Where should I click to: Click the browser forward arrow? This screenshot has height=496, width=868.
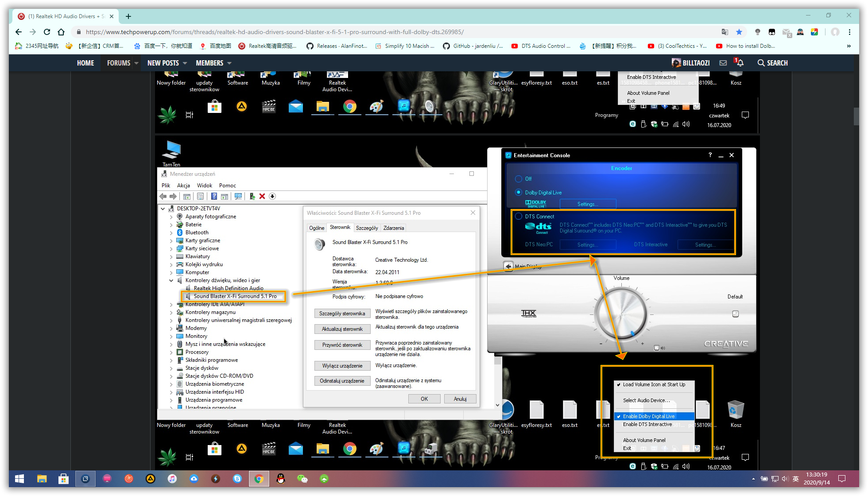pos(33,32)
